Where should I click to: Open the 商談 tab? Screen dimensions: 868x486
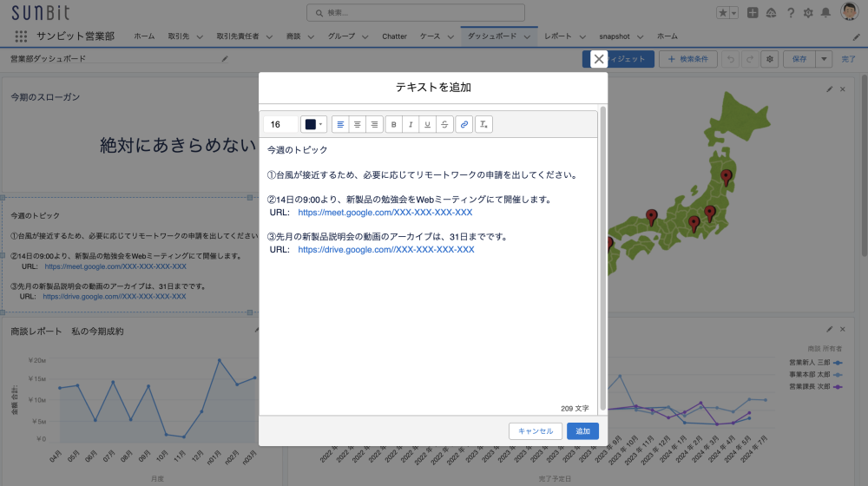click(x=293, y=36)
